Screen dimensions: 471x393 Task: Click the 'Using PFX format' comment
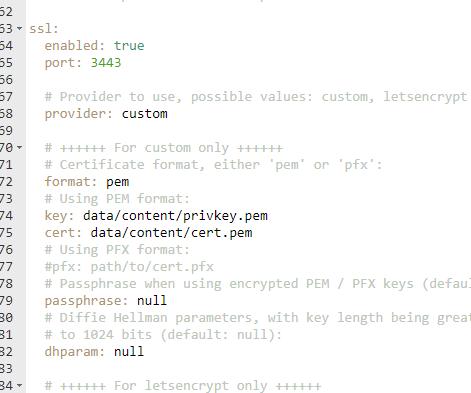[117, 250]
